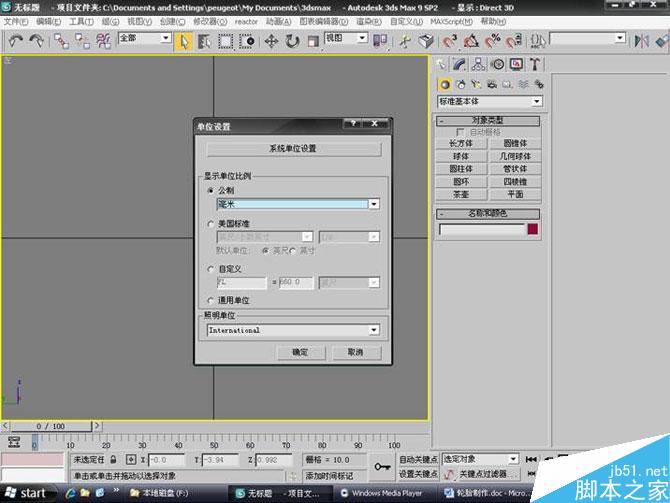Activate Select and Link tool
Viewport: 670px width, 503px height.
click(x=61, y=41)
